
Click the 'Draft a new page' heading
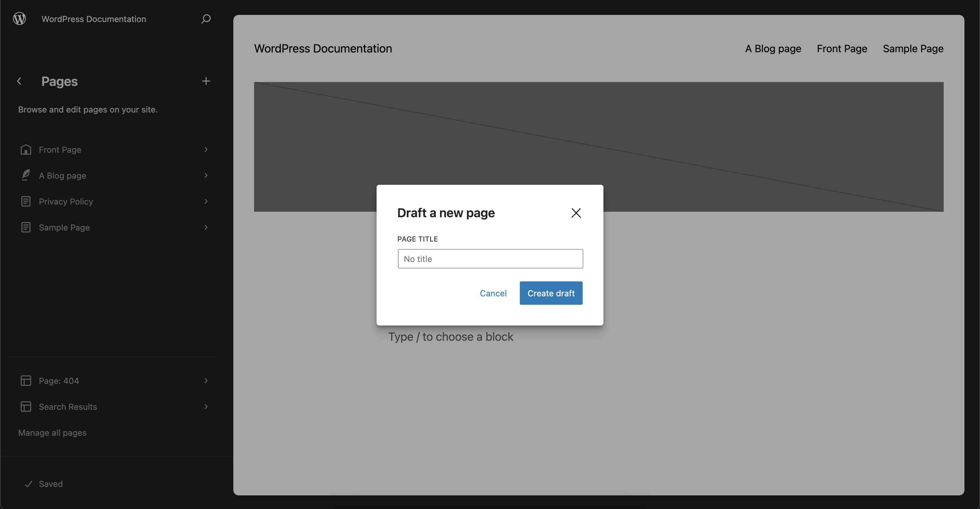click(x=446, y=213)
